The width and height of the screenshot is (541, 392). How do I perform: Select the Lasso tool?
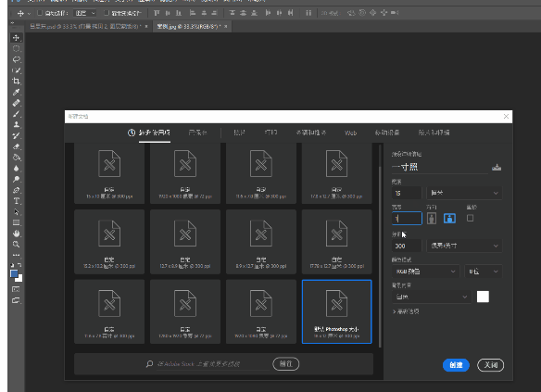17,59
